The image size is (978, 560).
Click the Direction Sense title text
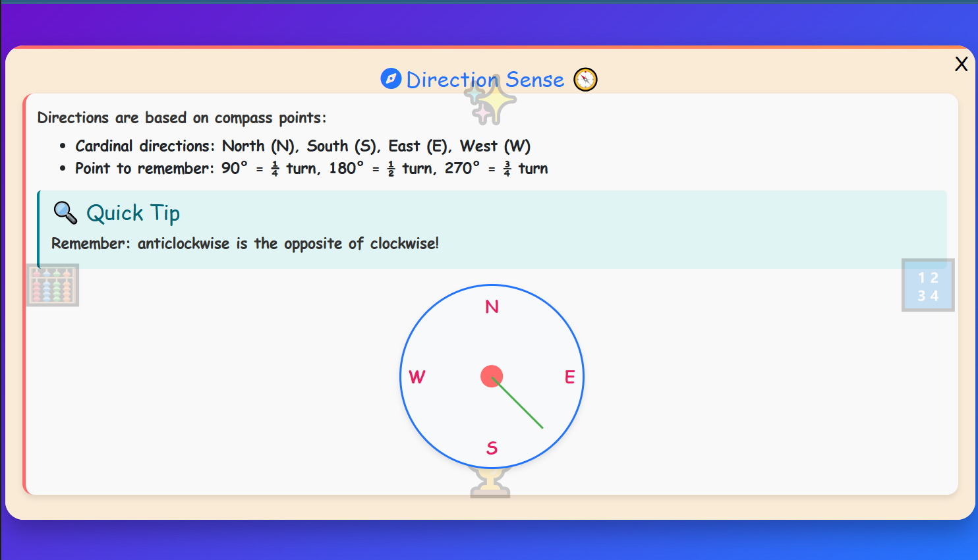pyautogui.click(x=485, y=80)
